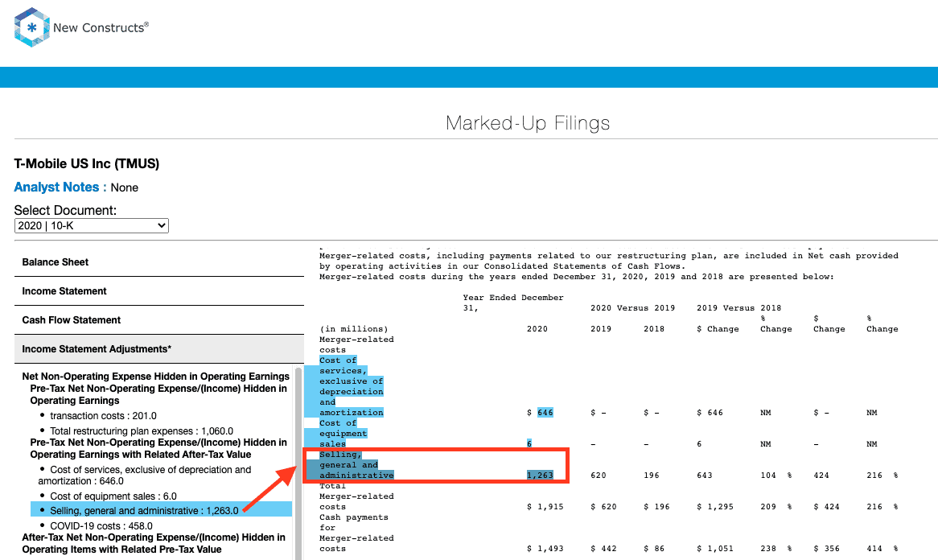Select the transaction costs : 201.0 item
938x560 pixels.
pyautogui.click(x=104, y=416)
